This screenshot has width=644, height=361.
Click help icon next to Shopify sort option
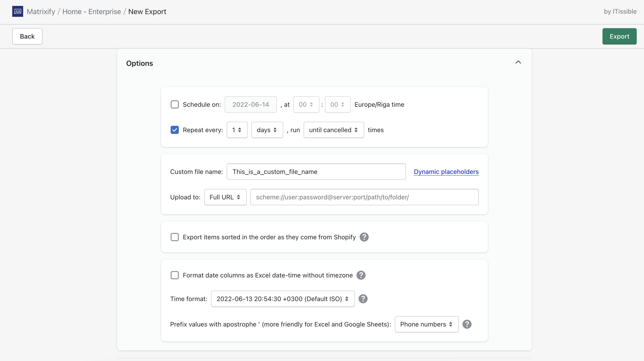click(x=364, y=237)
